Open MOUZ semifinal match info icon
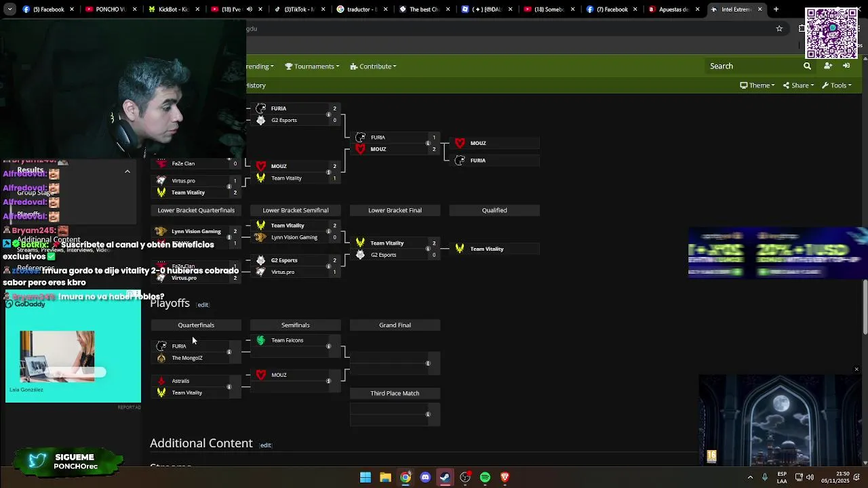Viewport: 868px width, 488px height. [x=328, y=381]
